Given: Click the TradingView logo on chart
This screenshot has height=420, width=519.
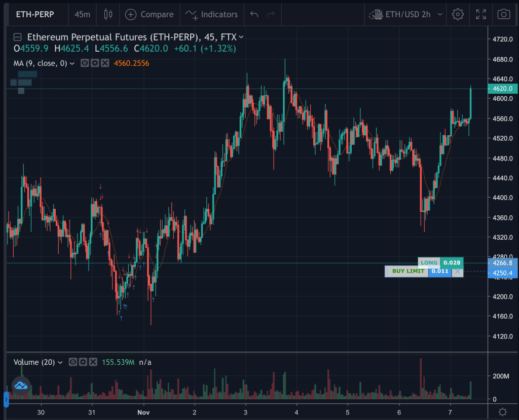Looking at the screenshot, I should 21,386.
